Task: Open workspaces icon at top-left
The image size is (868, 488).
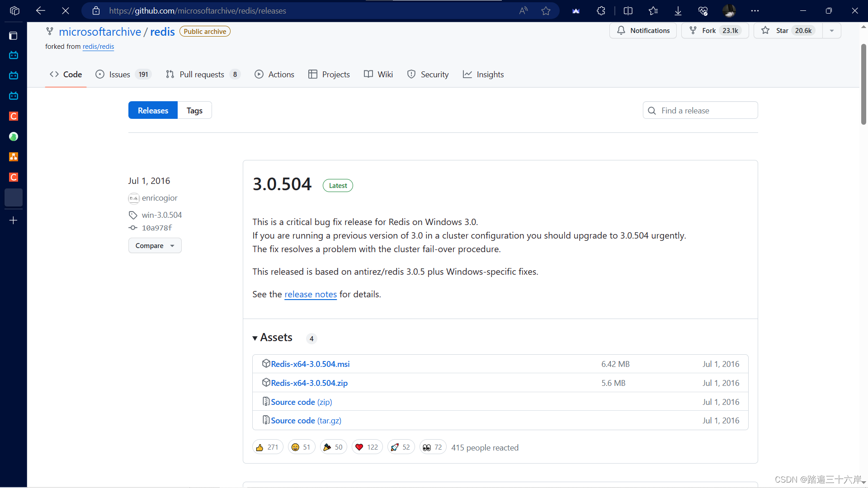Action: click(x=14, y=10)
